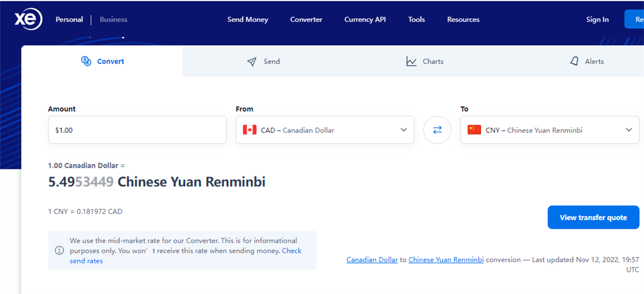Open the Chinese Yuan Renminbi link
The height and width of the screenshot is (294, 644).
coord(446,259)
